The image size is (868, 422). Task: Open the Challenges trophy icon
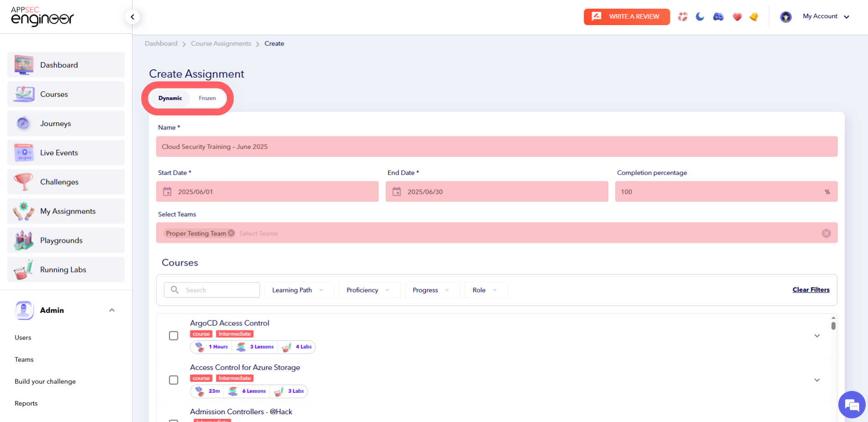[23, 182]
